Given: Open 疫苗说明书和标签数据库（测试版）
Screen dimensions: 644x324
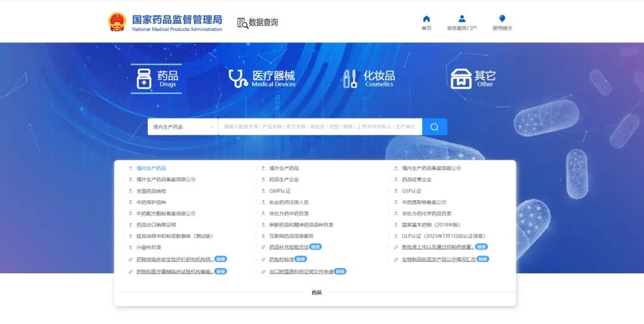Looking at the screenshot, I should point(175,236).
